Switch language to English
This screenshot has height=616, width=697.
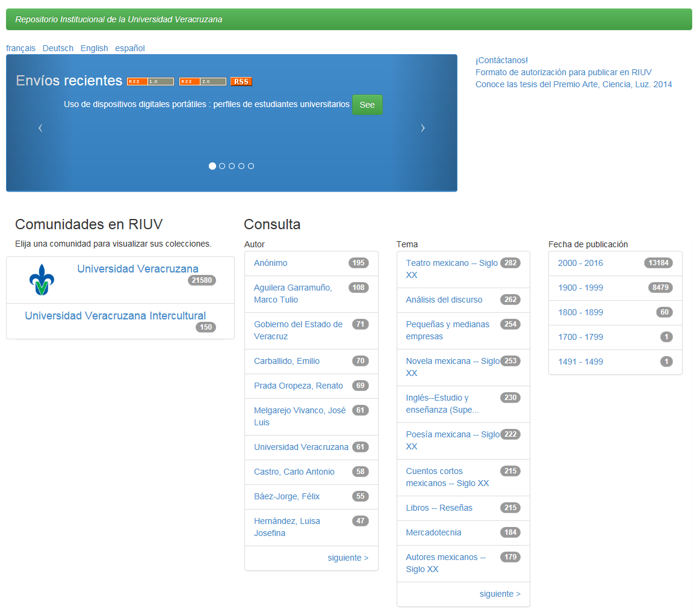coord(94,48)
